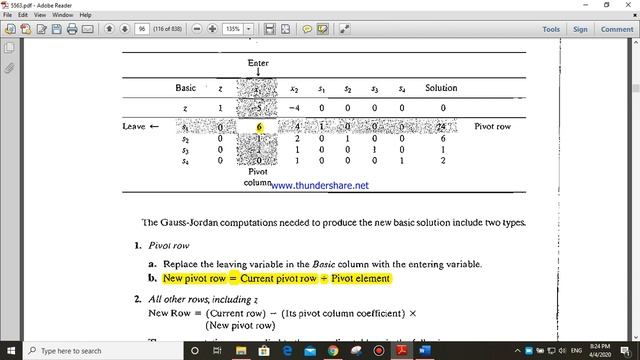
Task: Open the Sign pane
Action: pyautogui.click(x=580, y=29)
